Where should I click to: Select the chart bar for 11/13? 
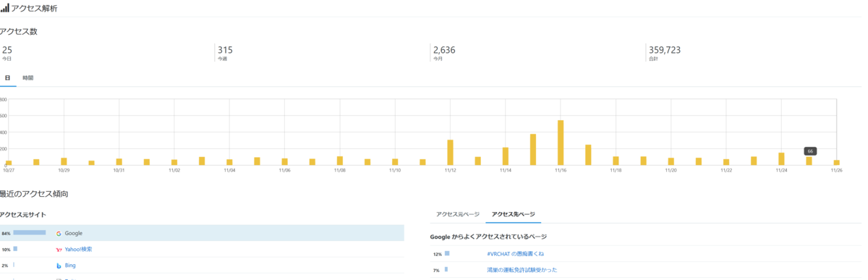[477, 161]
